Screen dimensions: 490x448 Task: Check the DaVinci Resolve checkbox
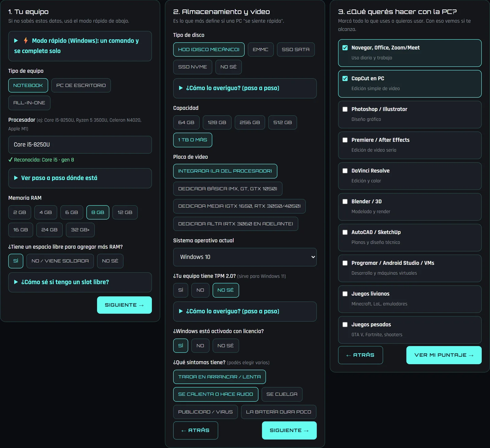coord(345,171)
